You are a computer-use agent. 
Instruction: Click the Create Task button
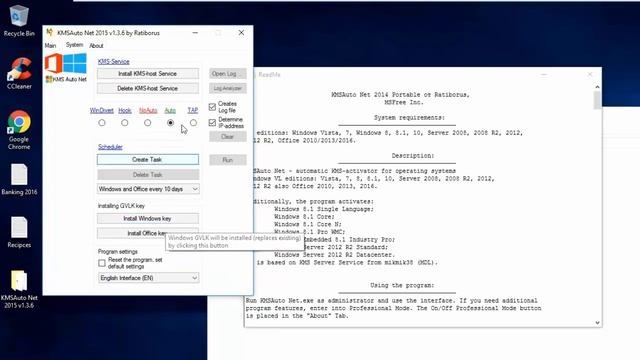148,160
